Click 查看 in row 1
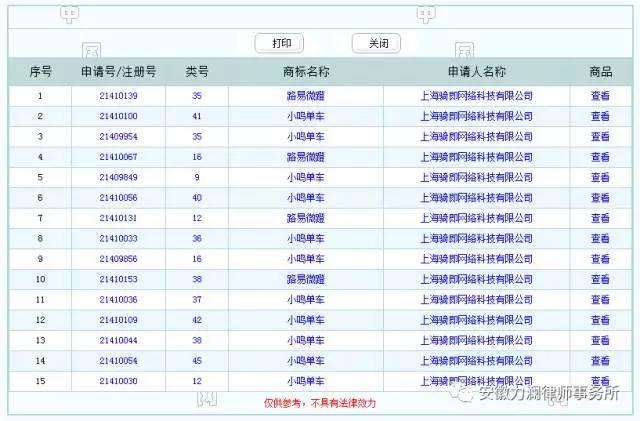 (x=600, y=96)
